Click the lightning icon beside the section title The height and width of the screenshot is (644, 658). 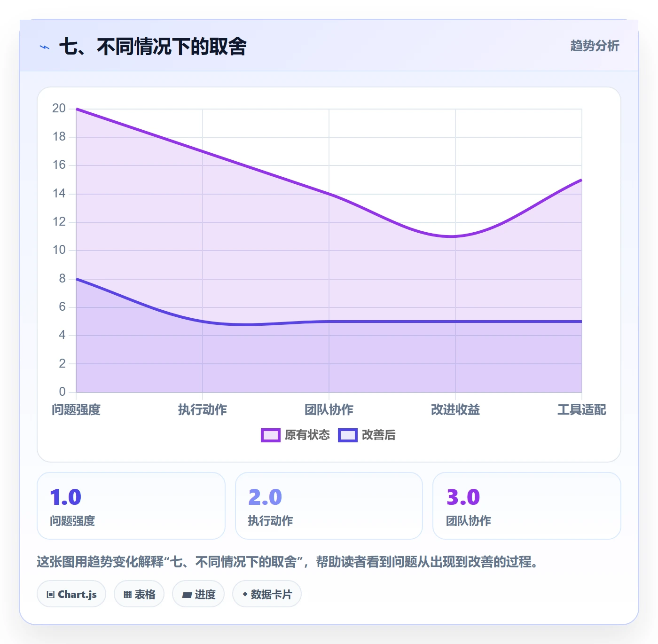(45, 47)
